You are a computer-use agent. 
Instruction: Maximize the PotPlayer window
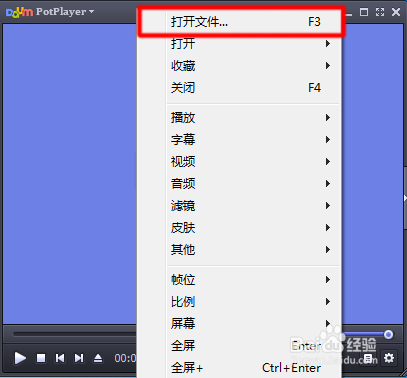tap(364, 12)
